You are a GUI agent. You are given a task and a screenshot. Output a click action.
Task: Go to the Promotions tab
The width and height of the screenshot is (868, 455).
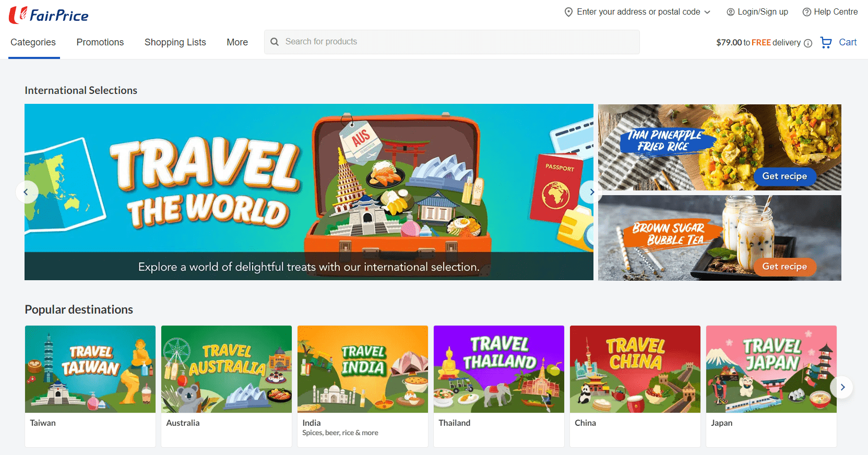100,42
